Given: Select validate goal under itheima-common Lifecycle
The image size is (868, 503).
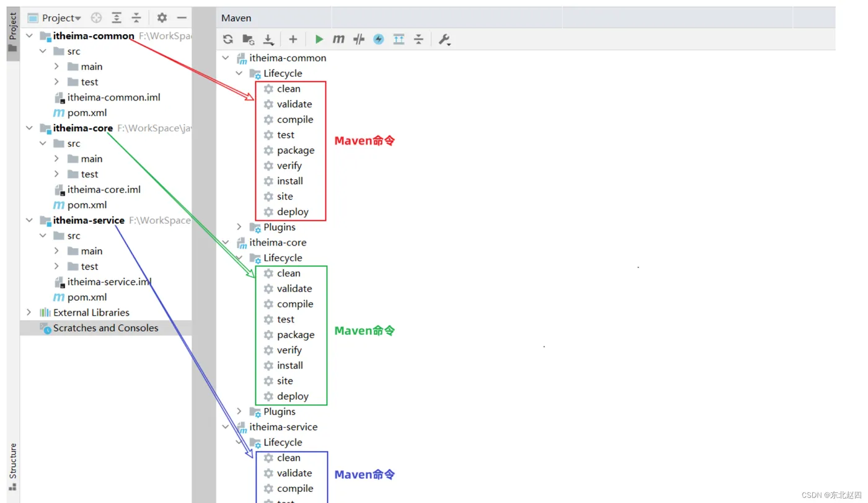Looking at the screenshot, I should (288, 104).
